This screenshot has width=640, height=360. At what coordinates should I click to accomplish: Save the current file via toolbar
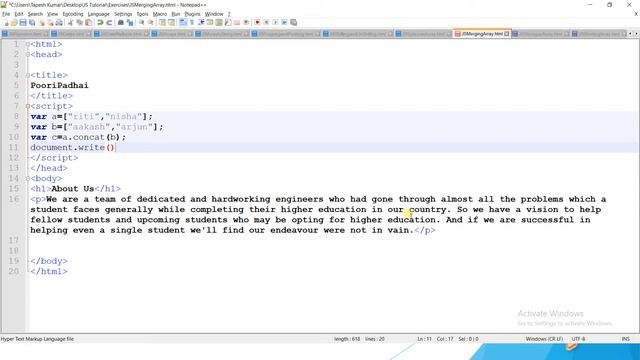23,22
